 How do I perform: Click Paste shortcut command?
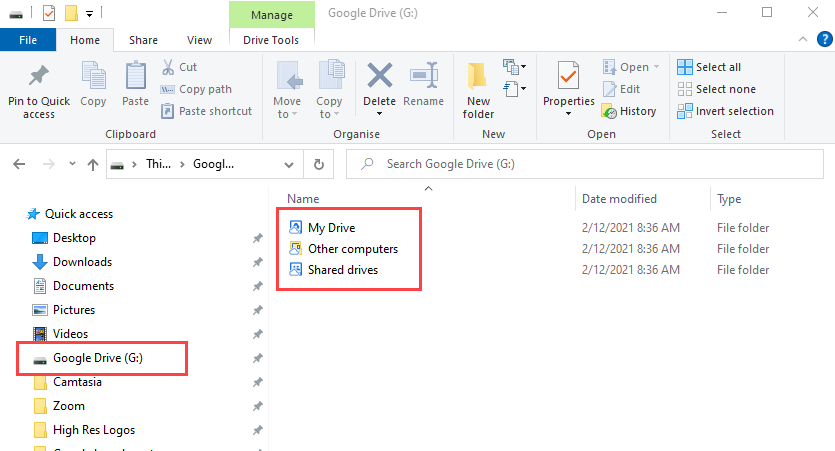point(206,111)
